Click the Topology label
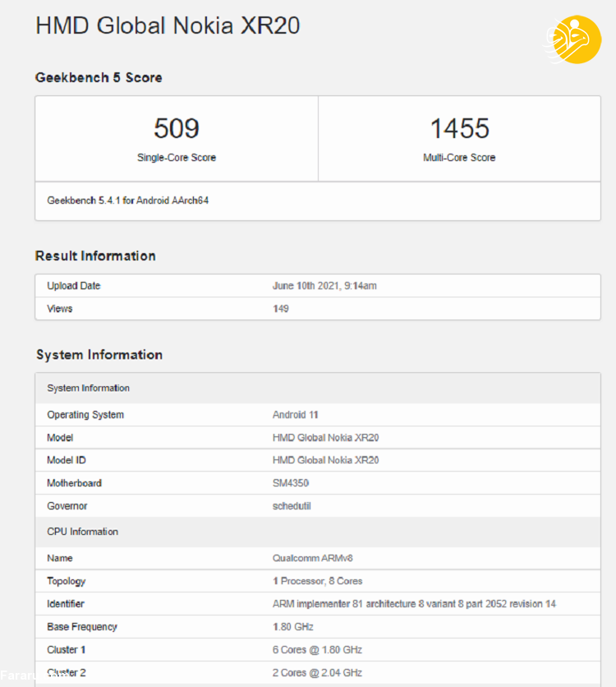Viewport: 616px width, 687px height. coord(66,581)
